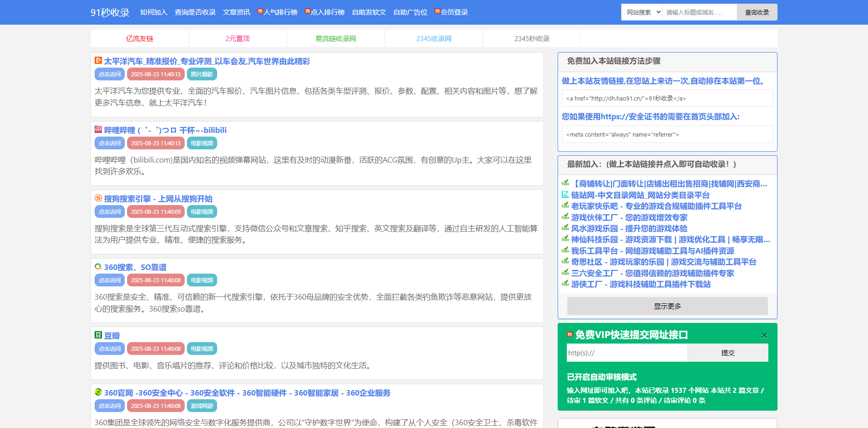The image size is (868, 428).
Task: Close the 免费VIP快速提交网址接口 panel
Action: click(x=764, y=335)
